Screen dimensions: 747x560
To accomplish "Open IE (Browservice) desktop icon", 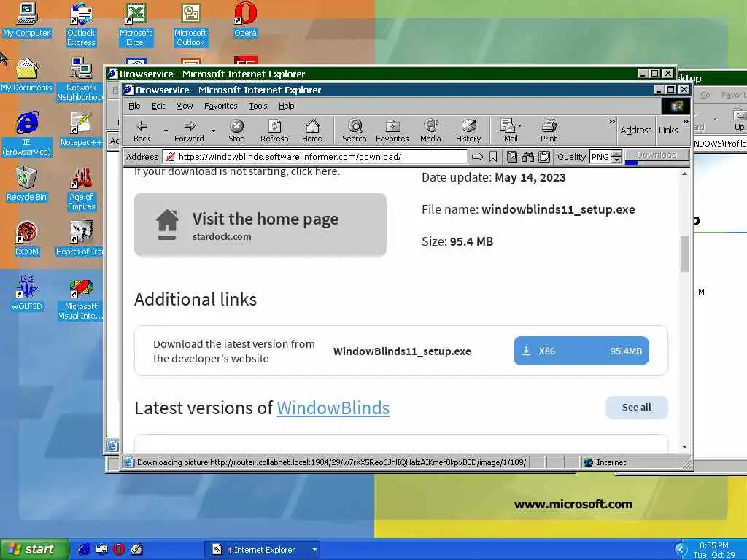I will point(27,133).
